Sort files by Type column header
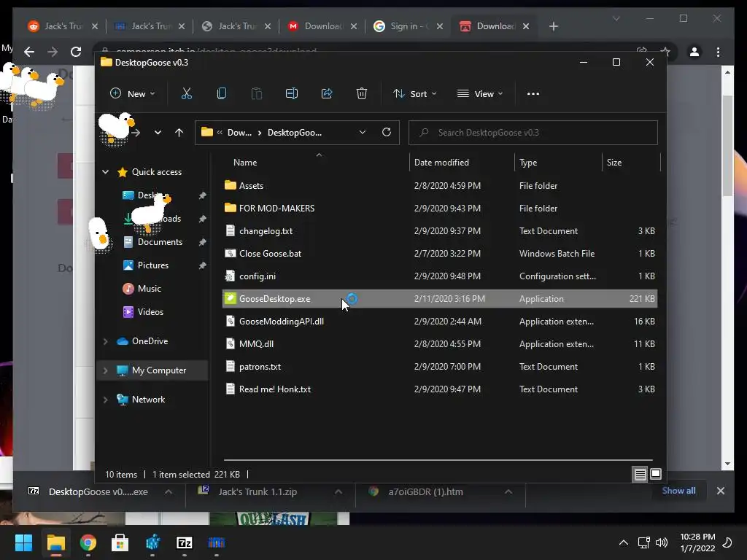Image resolution: width=747 pixels, height=560 pixels. tap(528, 163)
